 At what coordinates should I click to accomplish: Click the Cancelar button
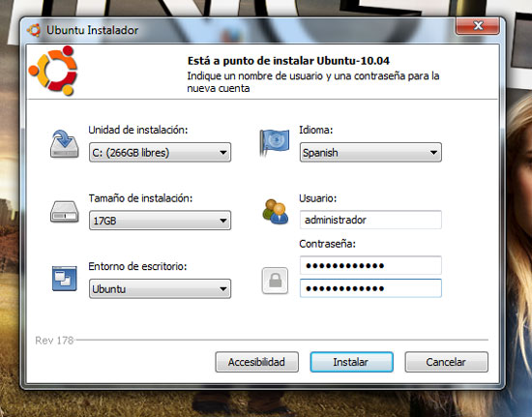[446, 362]
